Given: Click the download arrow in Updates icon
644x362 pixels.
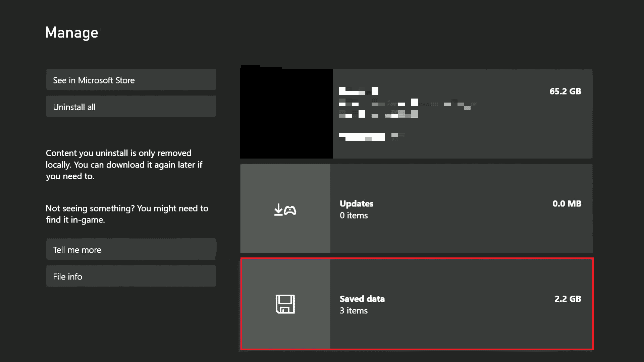Looking at the screenshot, I should click(278, 210).
